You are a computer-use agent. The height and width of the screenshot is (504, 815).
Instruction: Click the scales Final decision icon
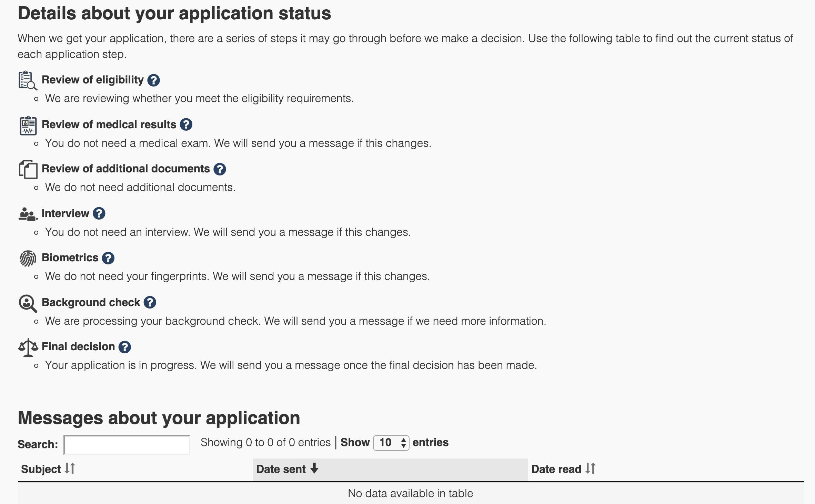pyautogui.click(x=28, y=347)
